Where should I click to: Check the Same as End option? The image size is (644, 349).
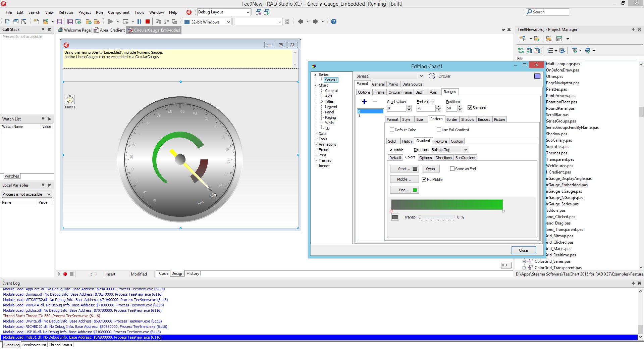[x=452, y=169]
